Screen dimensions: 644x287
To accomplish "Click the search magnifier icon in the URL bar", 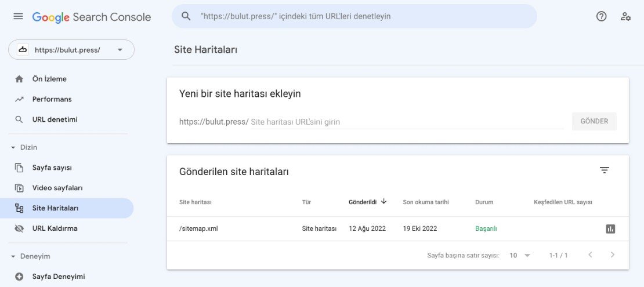I will (186, 16).
